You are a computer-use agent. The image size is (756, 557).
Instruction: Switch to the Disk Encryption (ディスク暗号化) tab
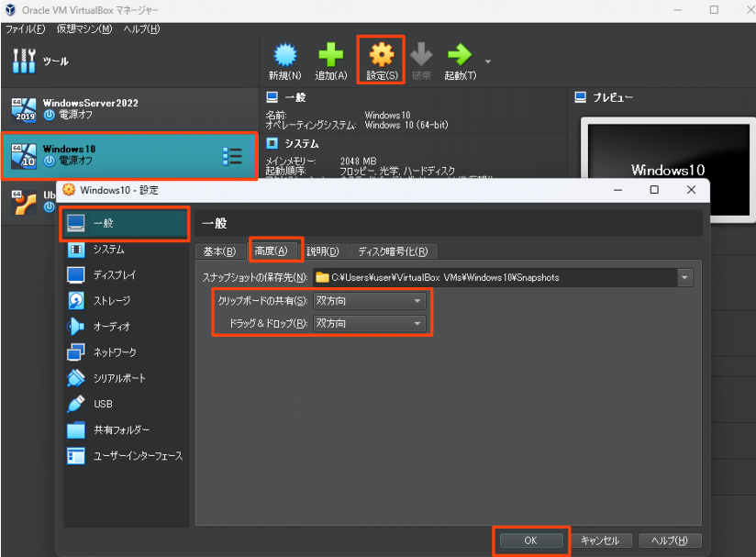(x=393, y=251)
